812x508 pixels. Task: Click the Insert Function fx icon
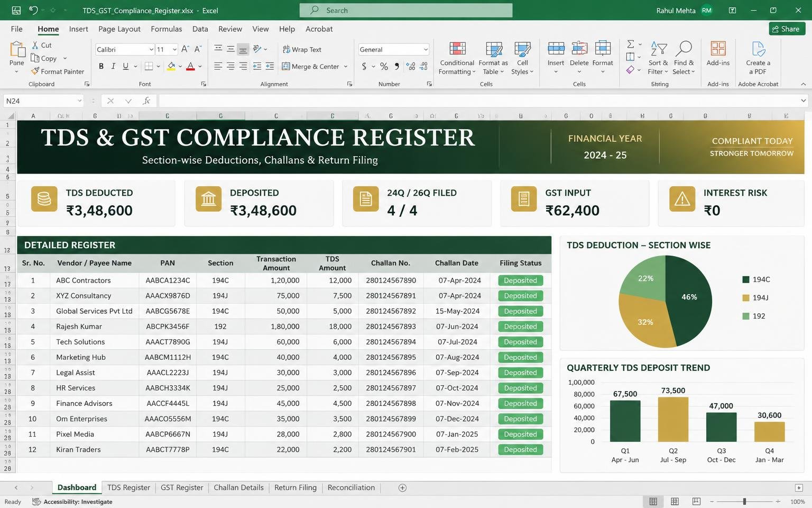coord(146,101)
